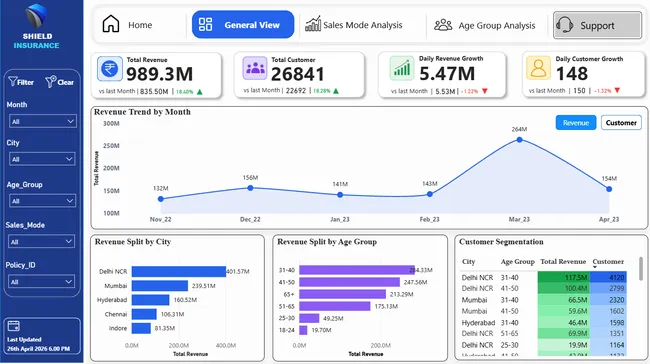Image resolution: width=650 pixels, height=364 pixels.
Task: Click the Sales Mode Analysis chart icon
Action: point(313,24)
